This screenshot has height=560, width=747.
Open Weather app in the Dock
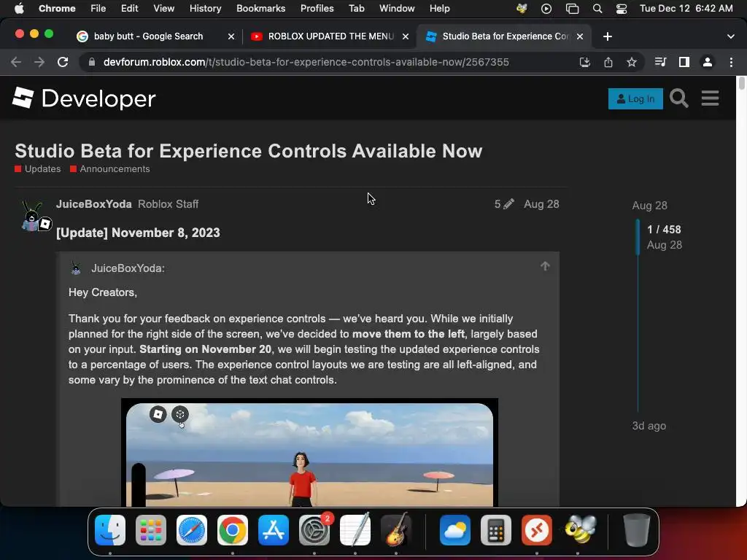click(455, 530)
